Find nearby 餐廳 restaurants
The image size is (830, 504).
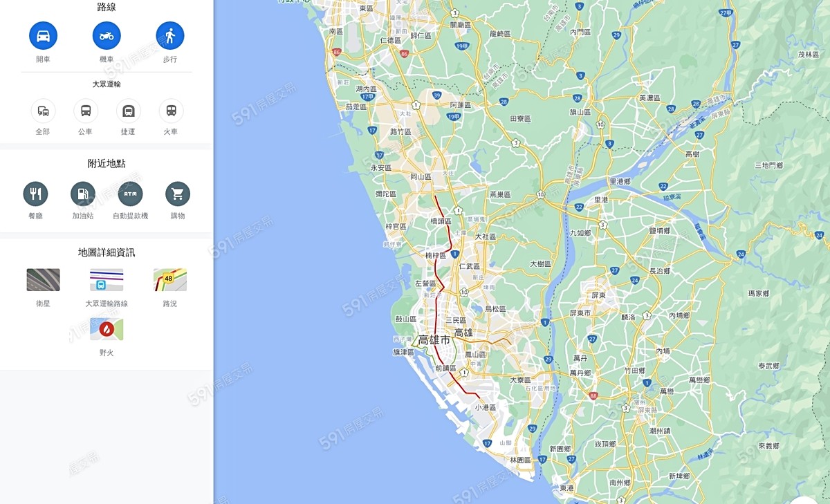click(35, 194)
